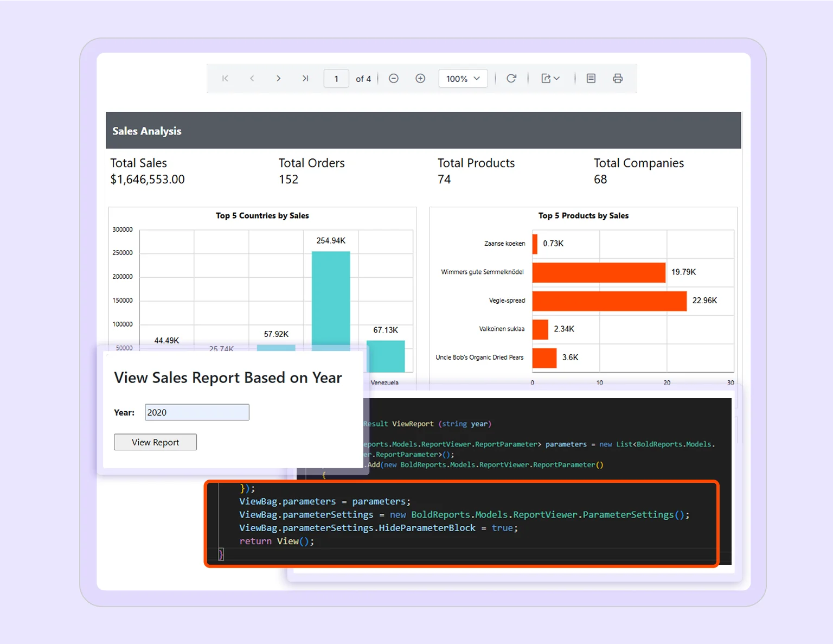Zoom in on the report view
833x644 pixels.
point(420,78)
